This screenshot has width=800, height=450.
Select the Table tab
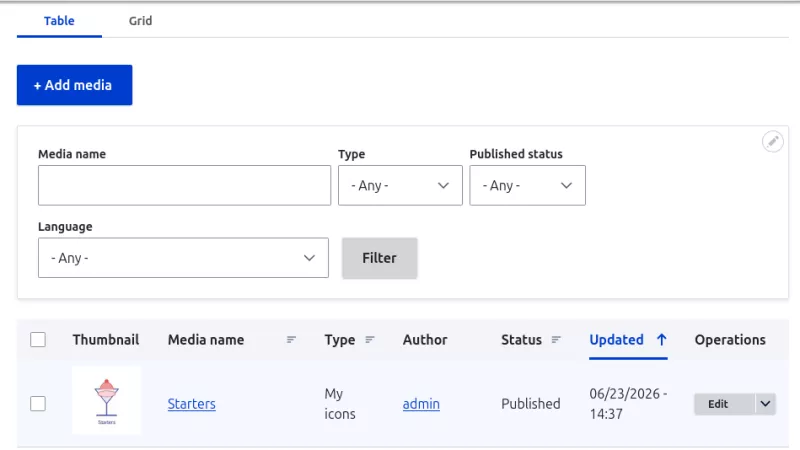pos(59,21)
